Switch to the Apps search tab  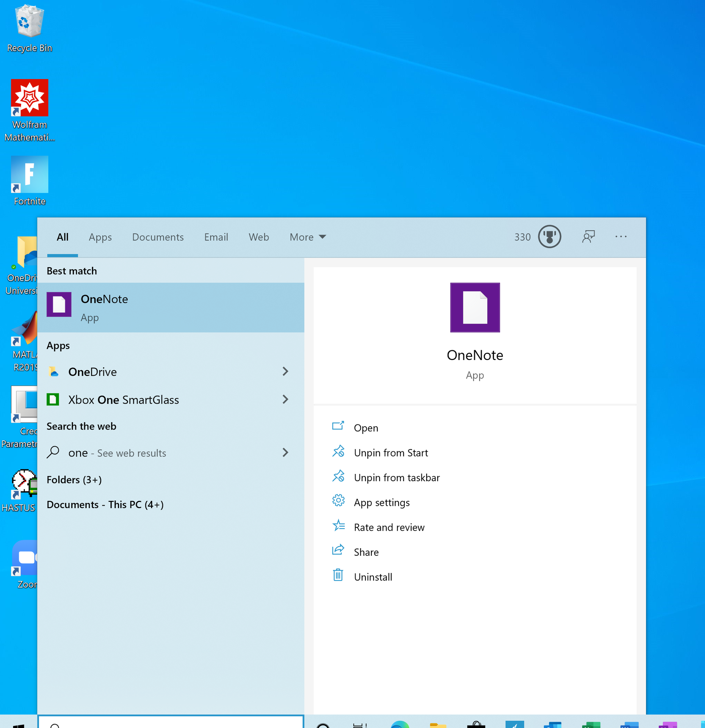point(100,237)
